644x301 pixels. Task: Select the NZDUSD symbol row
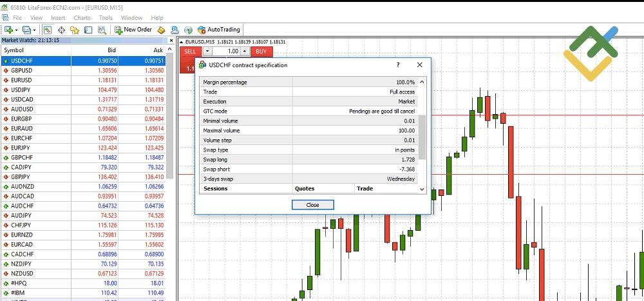(83, 273)
